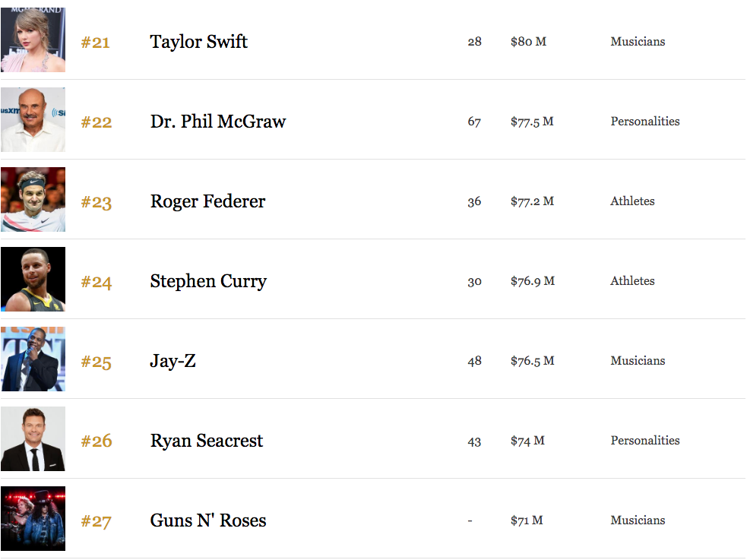Open the Taylor Swift name link
747x560 pixels.
tap(198, 42)
